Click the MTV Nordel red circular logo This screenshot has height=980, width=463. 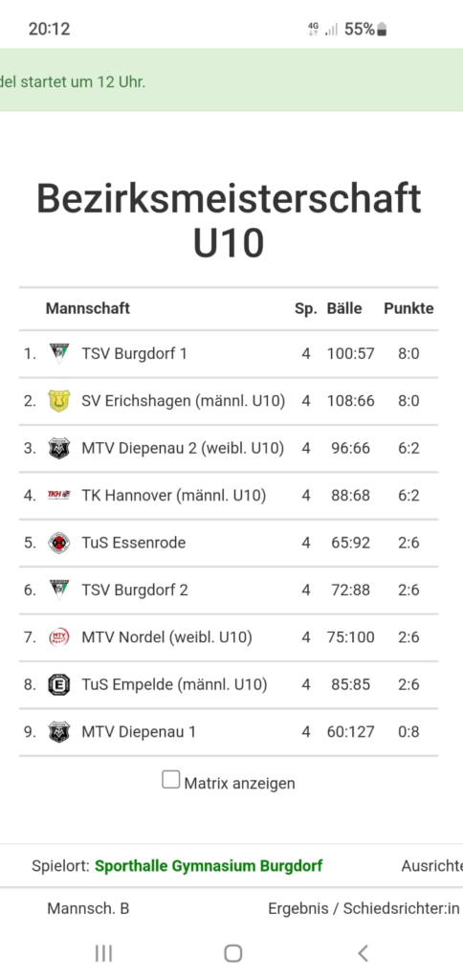pyautogui.click(x=58, y=637)
